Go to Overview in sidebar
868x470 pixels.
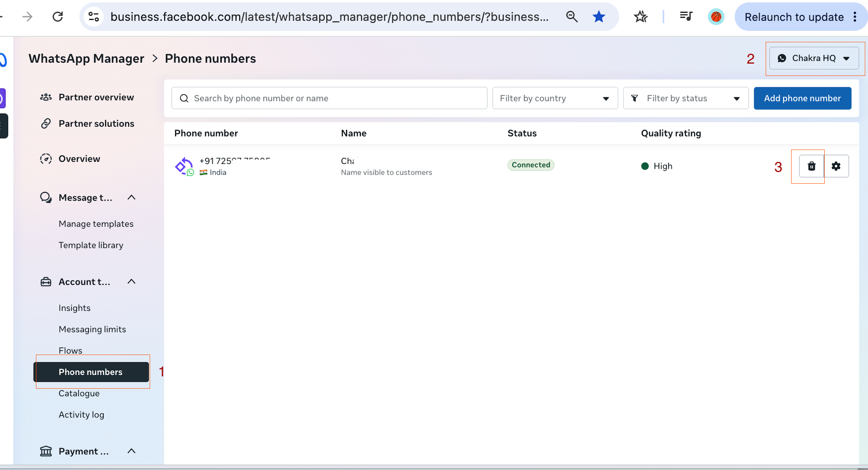pos(79,159)
